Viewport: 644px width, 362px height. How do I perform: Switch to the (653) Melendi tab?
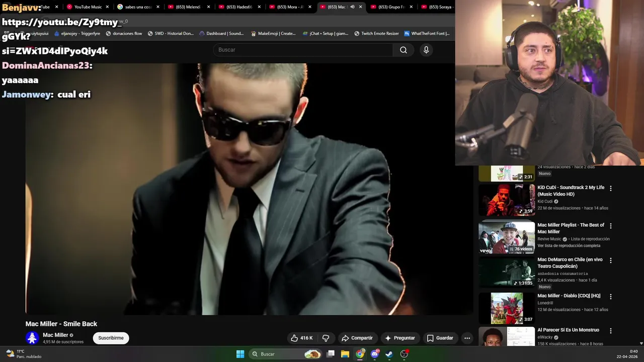point(189,7)
